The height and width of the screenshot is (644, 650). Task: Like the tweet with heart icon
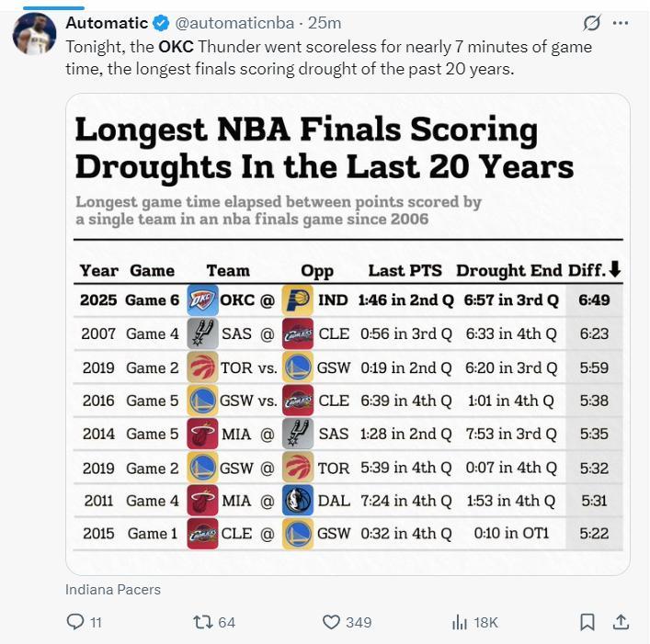[332, 622]
